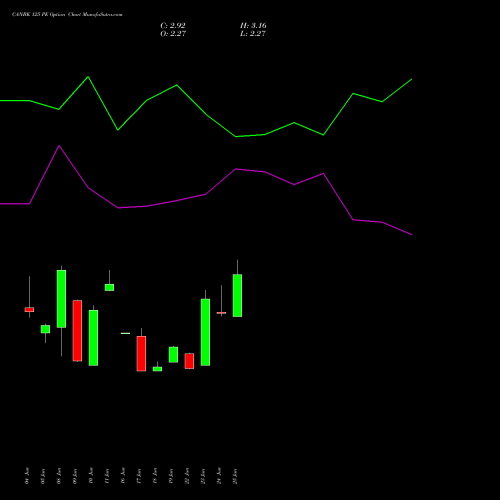Click the last green candle above 25 Jun

237,295
